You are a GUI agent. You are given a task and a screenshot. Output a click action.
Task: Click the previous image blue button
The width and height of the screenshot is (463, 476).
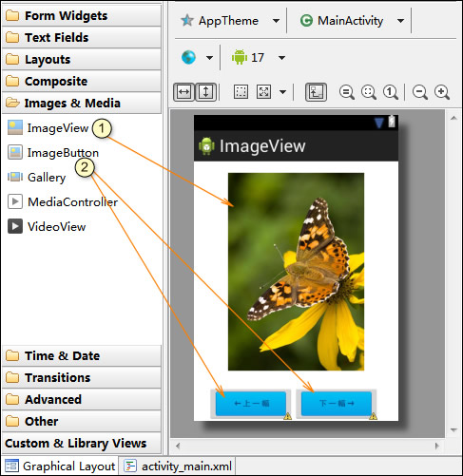click(251, 403)
